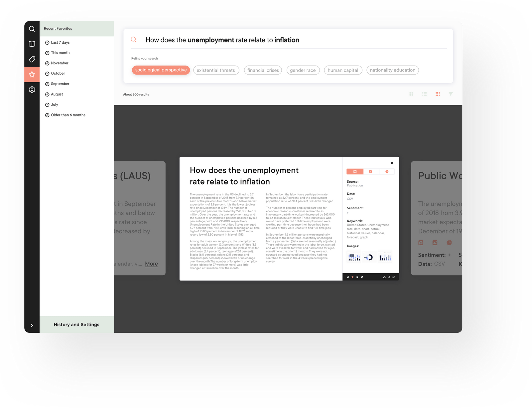The width and height of the screenshot is (532, 408).
Task: Select the "financial crises" refinement chip
Action: 263,70
